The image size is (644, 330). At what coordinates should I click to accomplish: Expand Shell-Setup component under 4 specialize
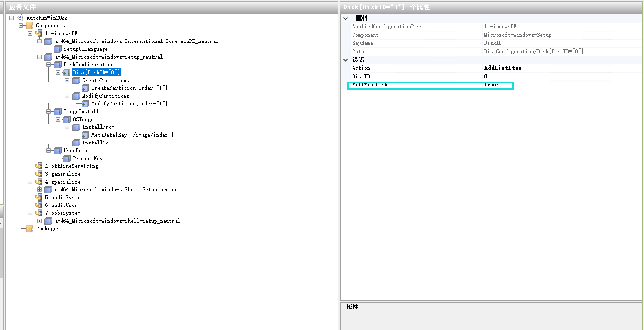coord(40,189)
